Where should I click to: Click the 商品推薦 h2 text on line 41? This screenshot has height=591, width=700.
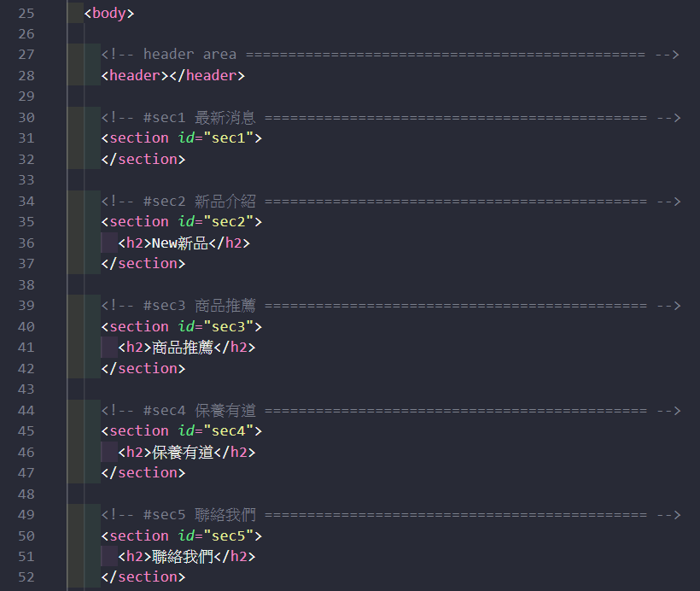[x=182, y=348]
